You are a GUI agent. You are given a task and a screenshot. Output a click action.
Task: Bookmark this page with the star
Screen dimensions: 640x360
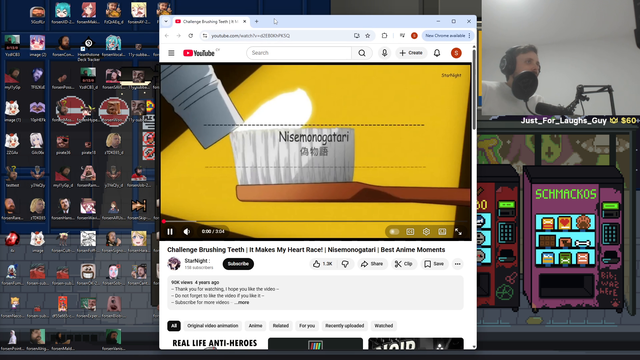367,36
